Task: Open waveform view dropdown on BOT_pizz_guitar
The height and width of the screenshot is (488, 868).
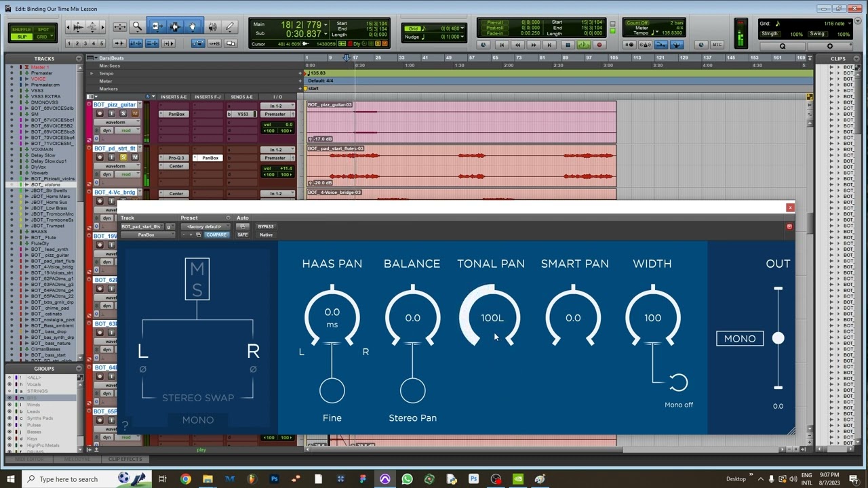Action: [x=117, y=123]
